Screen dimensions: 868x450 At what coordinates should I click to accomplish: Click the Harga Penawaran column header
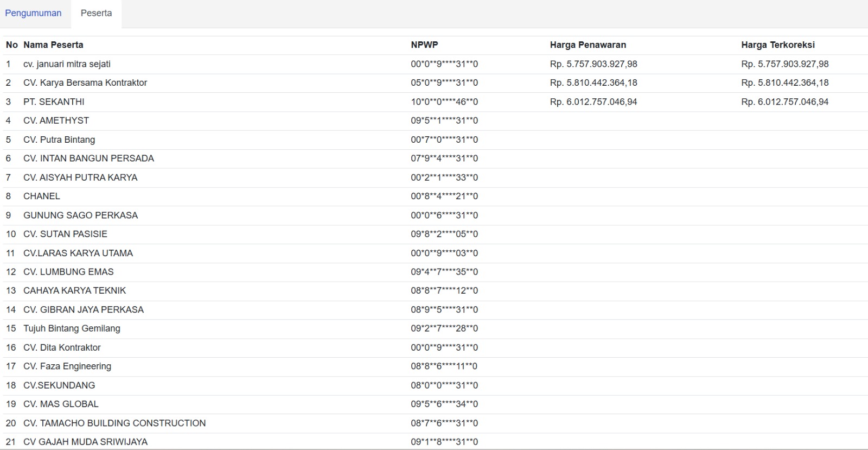(588, 45)
